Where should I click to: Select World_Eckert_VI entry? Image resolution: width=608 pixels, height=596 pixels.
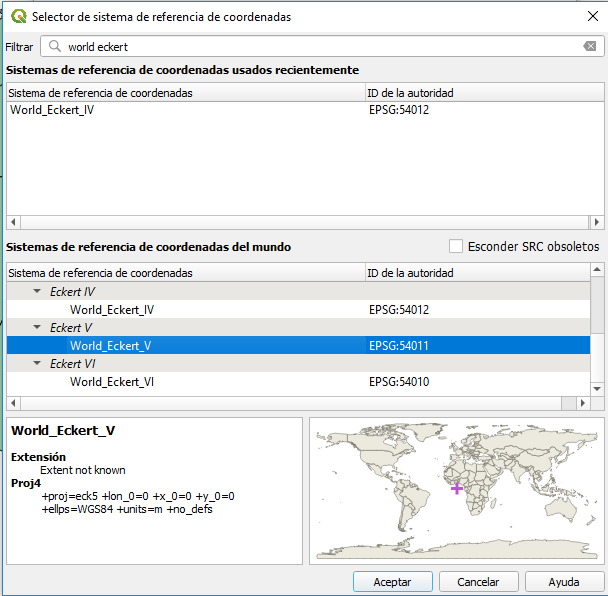click(x=112, y=382)
